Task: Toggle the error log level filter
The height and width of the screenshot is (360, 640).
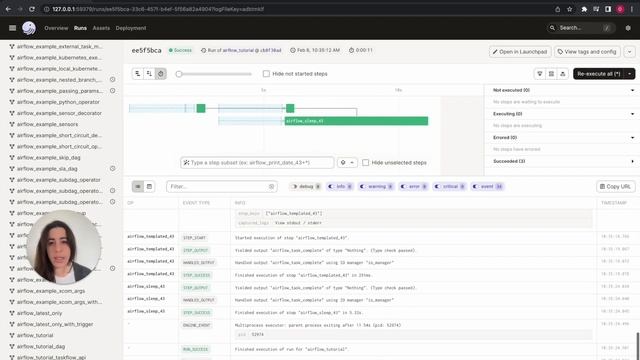Action: [x=413, y=187]
